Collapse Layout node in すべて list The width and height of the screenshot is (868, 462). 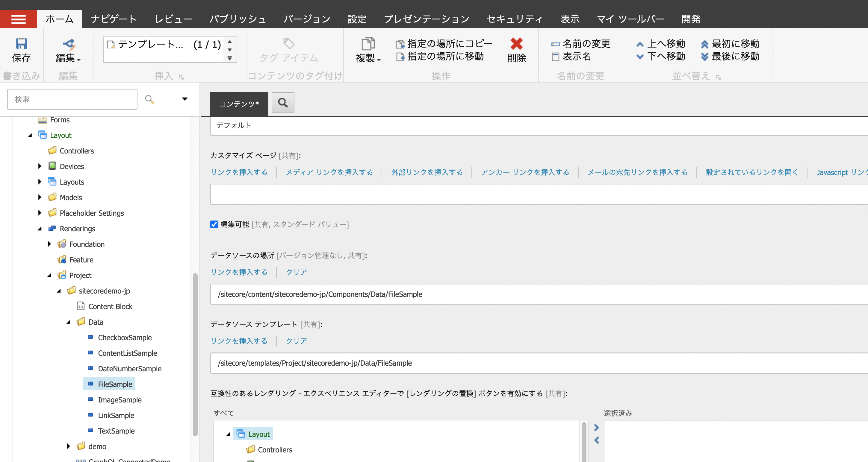point(228,434)
